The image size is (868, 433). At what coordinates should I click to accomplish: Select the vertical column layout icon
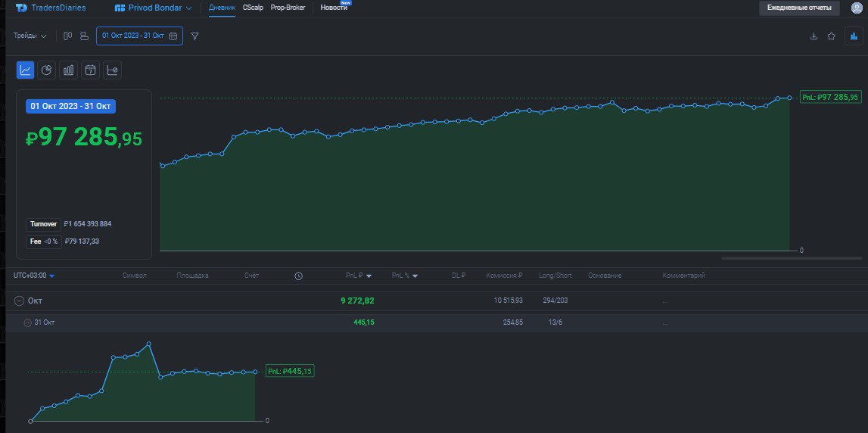67,36
